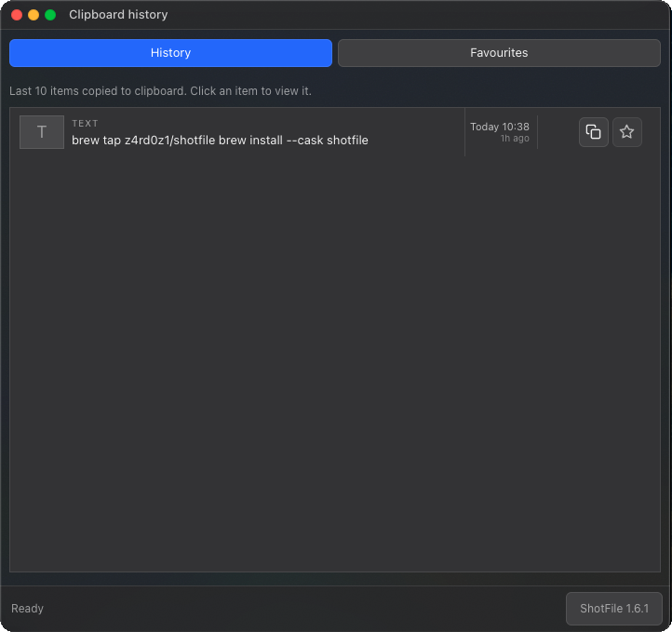The width and height of the screenshot is (672, 632).
Task: Copy the brew tap entry to clipboard
Action: click(x=593, y=132)
